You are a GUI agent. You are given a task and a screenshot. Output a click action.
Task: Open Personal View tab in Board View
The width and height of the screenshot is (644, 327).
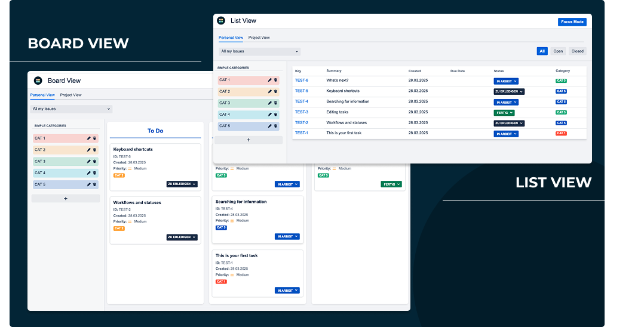click(x=43, y=95)
